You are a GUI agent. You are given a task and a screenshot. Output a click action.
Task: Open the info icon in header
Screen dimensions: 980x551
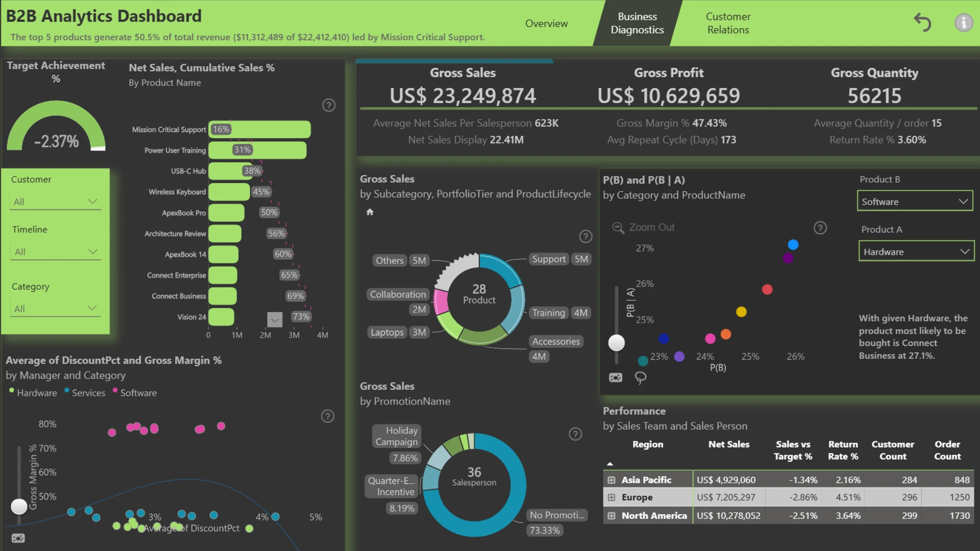(964, 23)
